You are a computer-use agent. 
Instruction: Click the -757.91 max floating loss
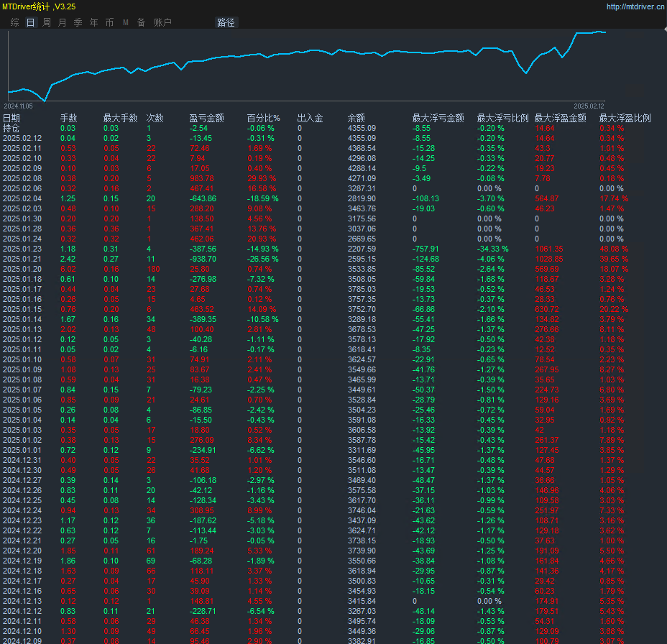(425, 249)
